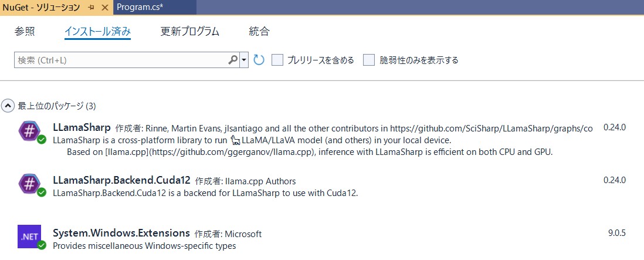Switch to the 参照 tab
Image resolution: width=644 pixels, height=260 pixels.
[x=25, y=31]
